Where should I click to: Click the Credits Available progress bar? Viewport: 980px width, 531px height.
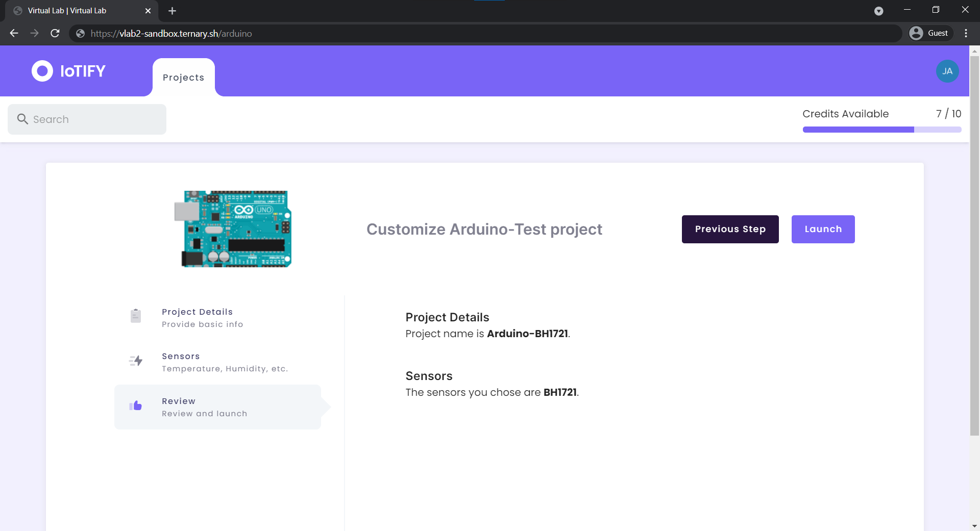pos(881,130)
